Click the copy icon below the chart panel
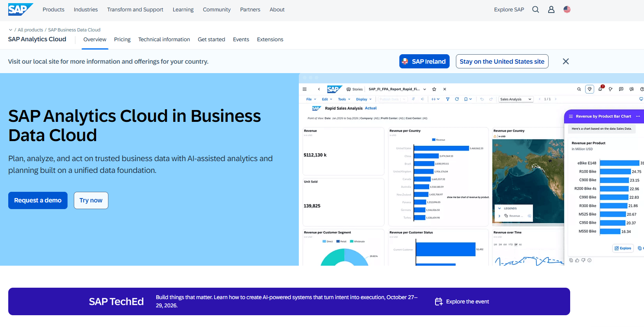The width and height of the screenshot is (644, 327). (571, 260)
